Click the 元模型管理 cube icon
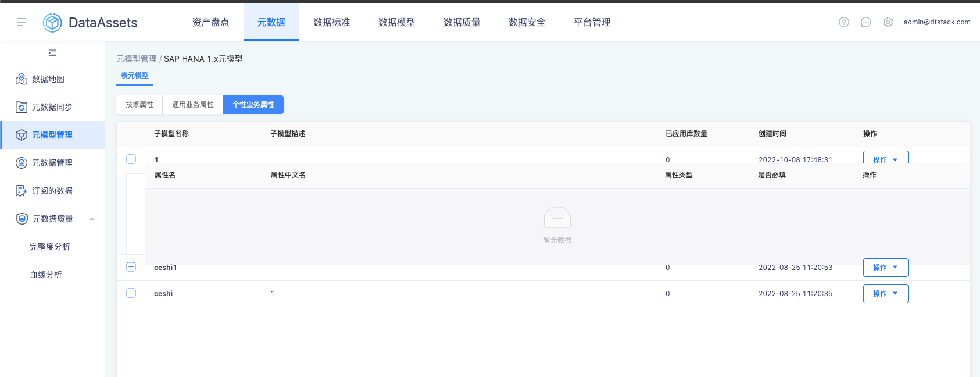This screenshot has height=377, width=980. click(x=22, y=135)
